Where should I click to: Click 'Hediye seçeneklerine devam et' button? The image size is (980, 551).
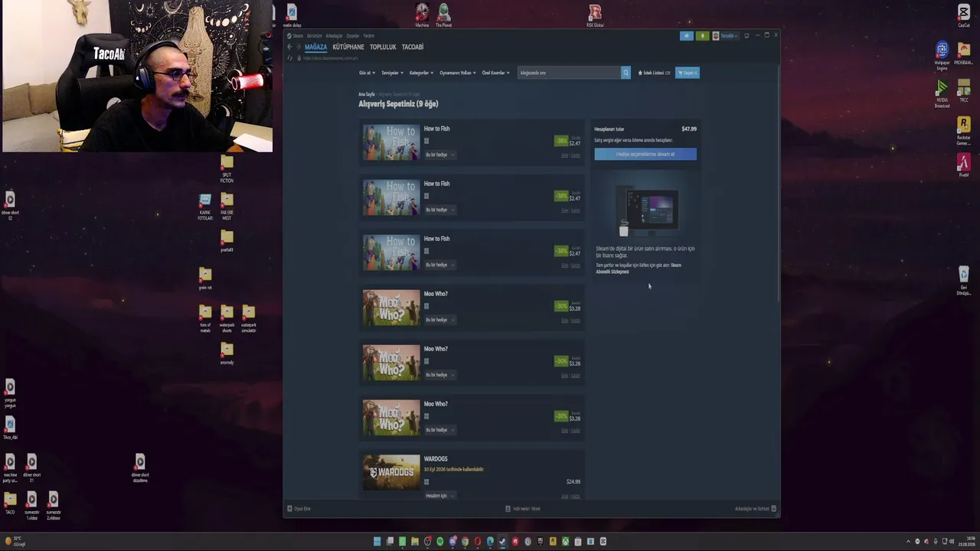pos(645,154)
